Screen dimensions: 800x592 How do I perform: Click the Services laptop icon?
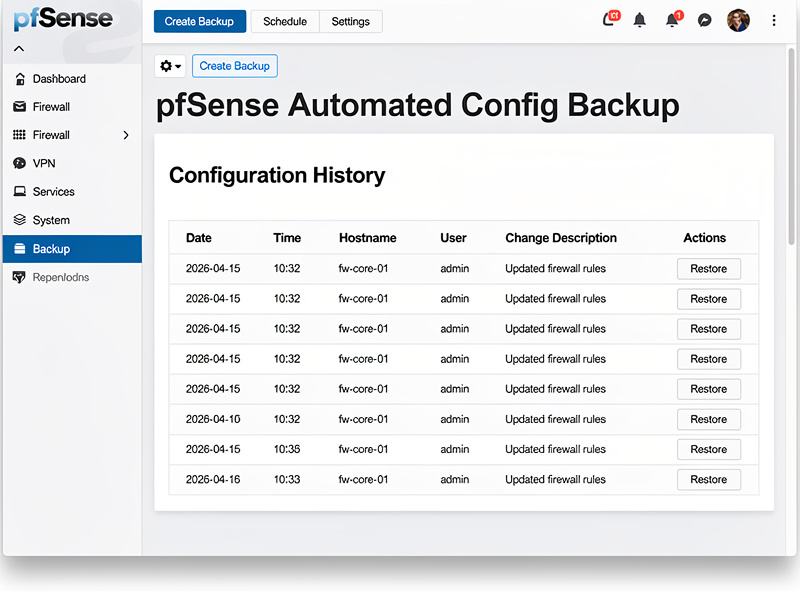pos(19,191)
